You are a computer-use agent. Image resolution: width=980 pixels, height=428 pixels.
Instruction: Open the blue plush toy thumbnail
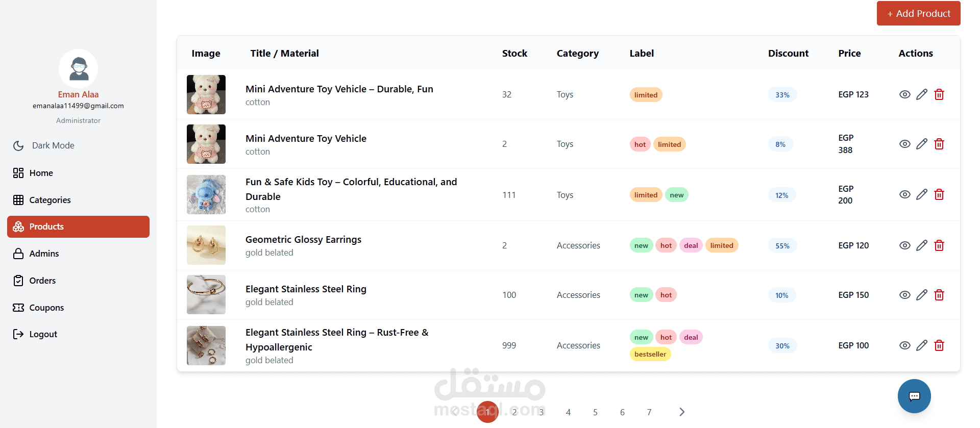[x=206, y=194]
